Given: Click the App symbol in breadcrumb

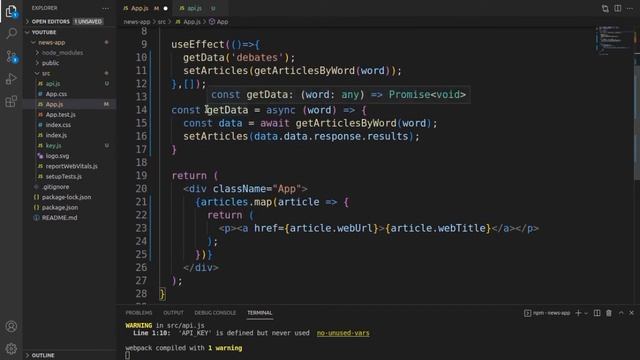Looking at the screenshot, I should tap(219, 22).
